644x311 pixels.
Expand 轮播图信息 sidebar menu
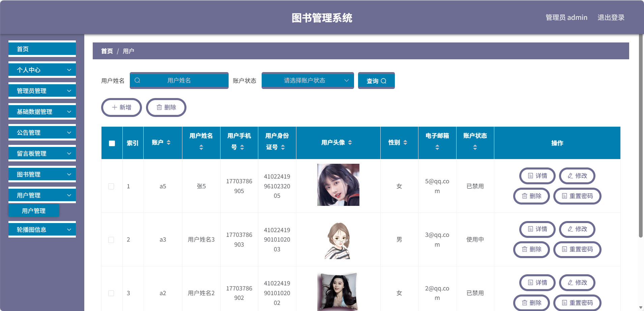42,229
